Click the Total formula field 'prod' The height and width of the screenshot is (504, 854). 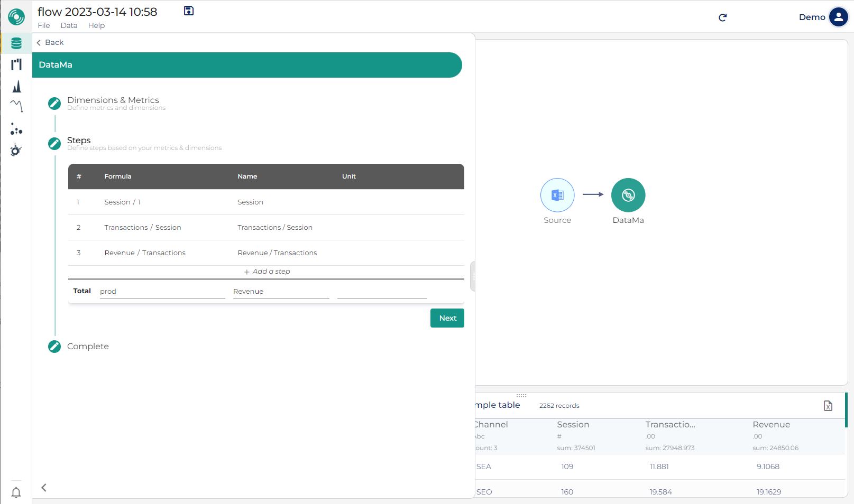[x=162, y=291]
